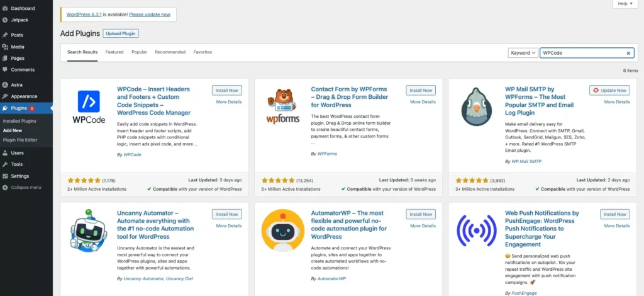
Task: Click the Posts pushpin icon
Action: point(5,35)
